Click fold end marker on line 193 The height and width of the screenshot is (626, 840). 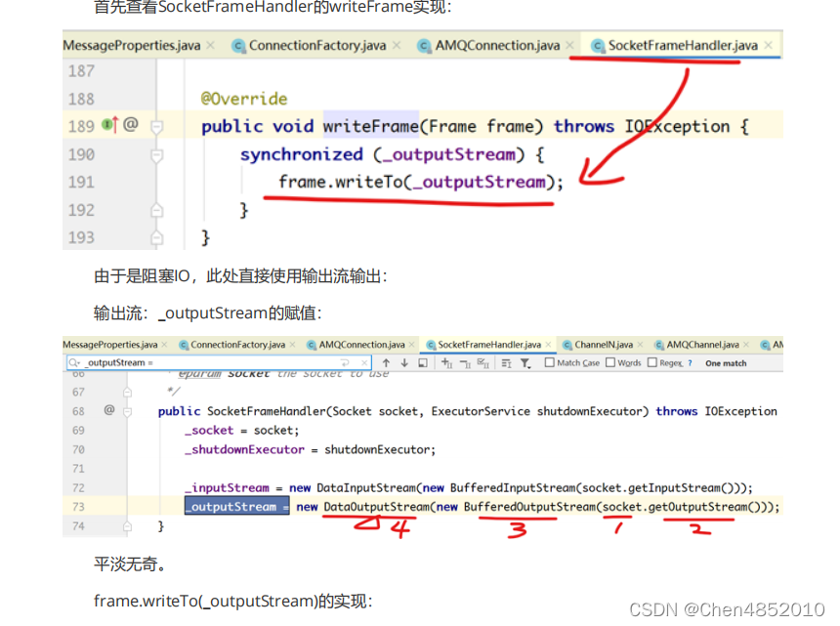pos(156,237)
